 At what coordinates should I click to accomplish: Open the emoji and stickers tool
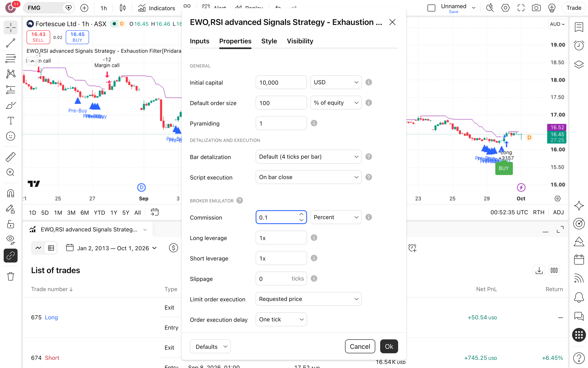pyautogui.click(x=10, y=136)
